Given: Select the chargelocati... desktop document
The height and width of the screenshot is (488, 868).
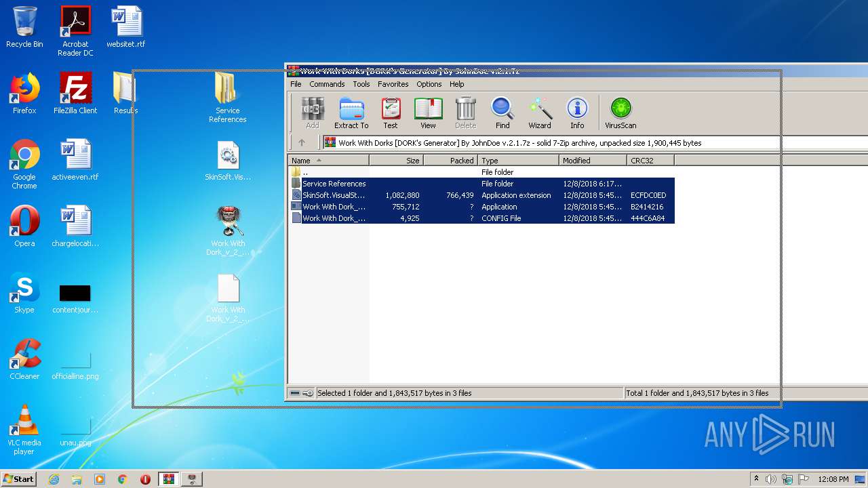Looking at the screenshot, I should coord(75,226).
